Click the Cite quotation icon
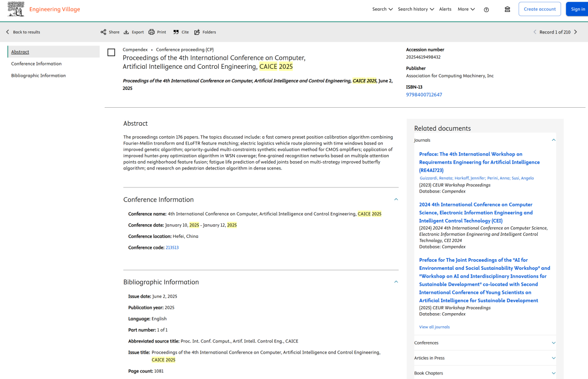The image size is (588, 379). [x=176, y=32]
